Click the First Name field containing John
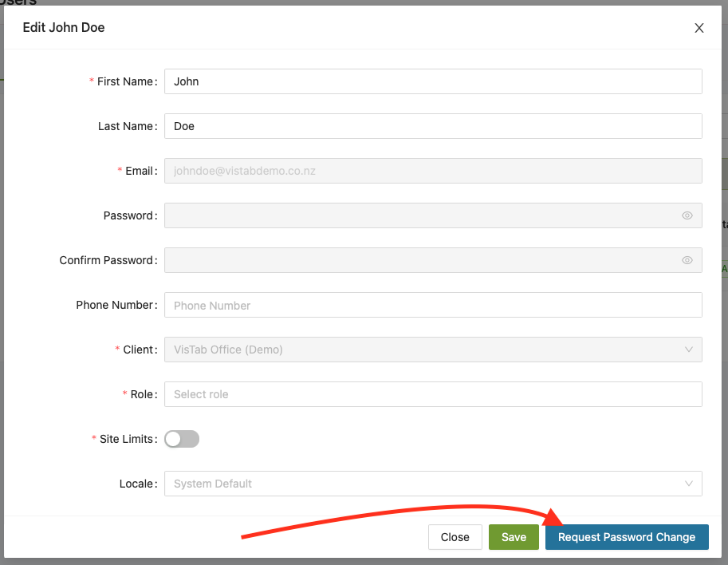 (433, 81)
